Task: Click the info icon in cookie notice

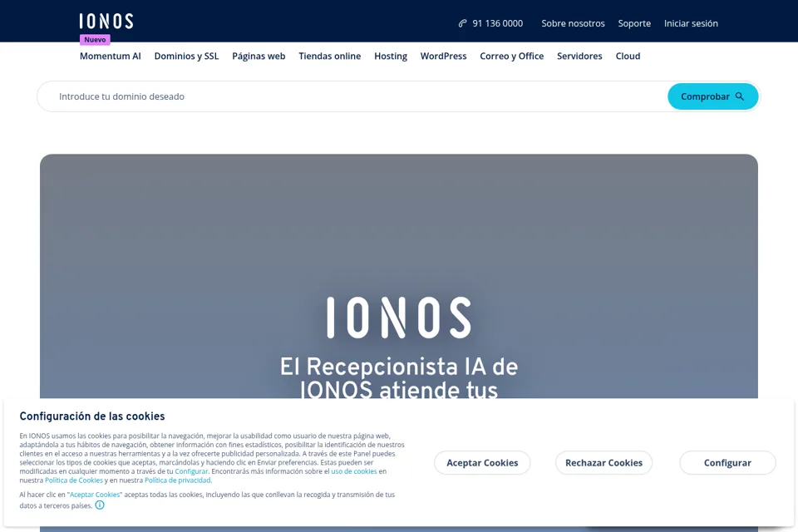Action: click(100, 505)
